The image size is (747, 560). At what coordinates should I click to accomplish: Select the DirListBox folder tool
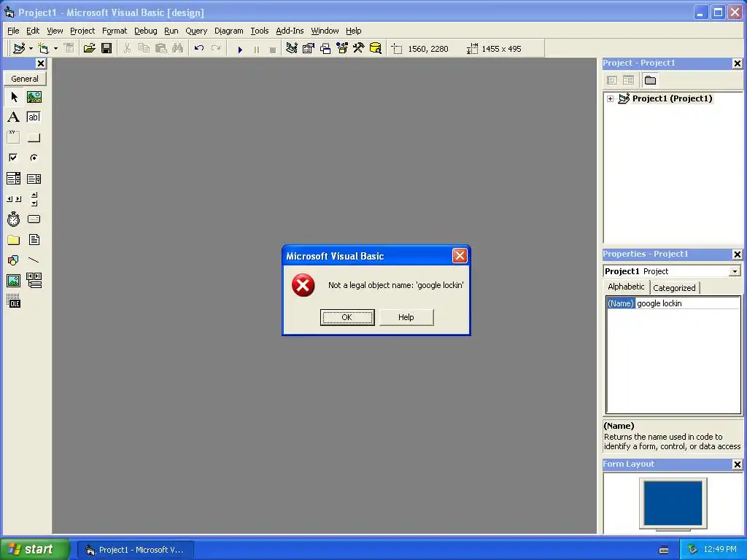coord(14,239)
